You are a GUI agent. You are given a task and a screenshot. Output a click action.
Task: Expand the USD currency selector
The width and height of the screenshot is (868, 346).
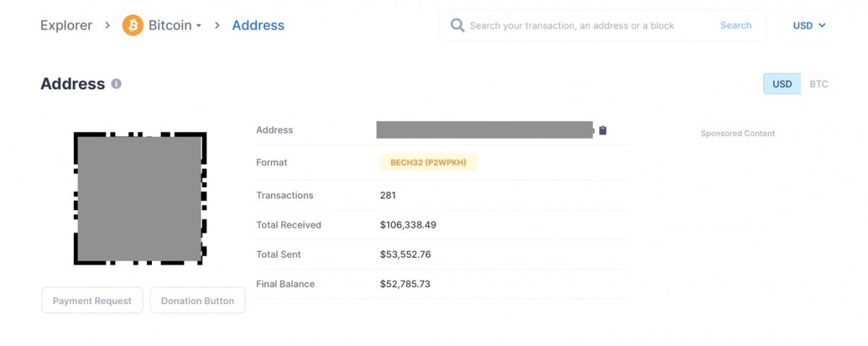pyautogui.click(x=809, y=25)
